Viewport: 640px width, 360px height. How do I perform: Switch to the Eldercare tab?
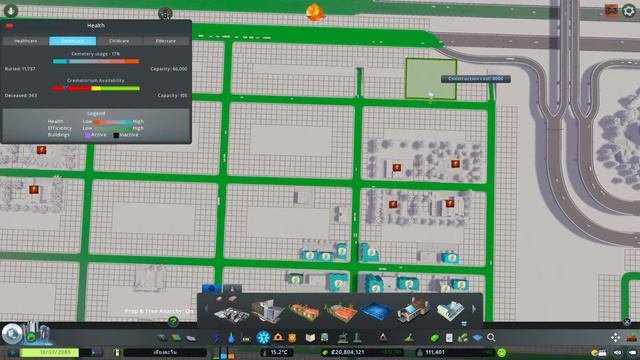tap(165, 41)
